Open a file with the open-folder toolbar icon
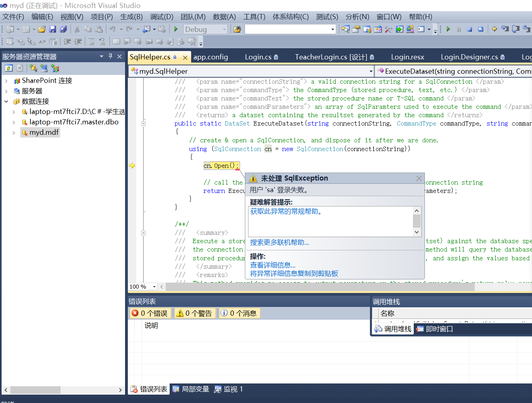 (x=42, y=29)
